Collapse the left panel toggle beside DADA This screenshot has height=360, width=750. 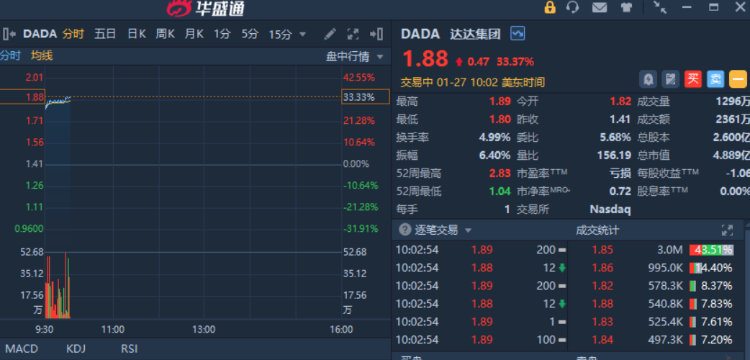9,34
